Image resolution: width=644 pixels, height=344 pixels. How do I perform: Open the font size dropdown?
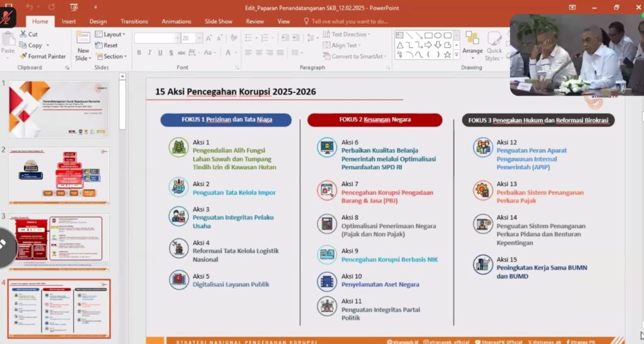coord(199,38)
